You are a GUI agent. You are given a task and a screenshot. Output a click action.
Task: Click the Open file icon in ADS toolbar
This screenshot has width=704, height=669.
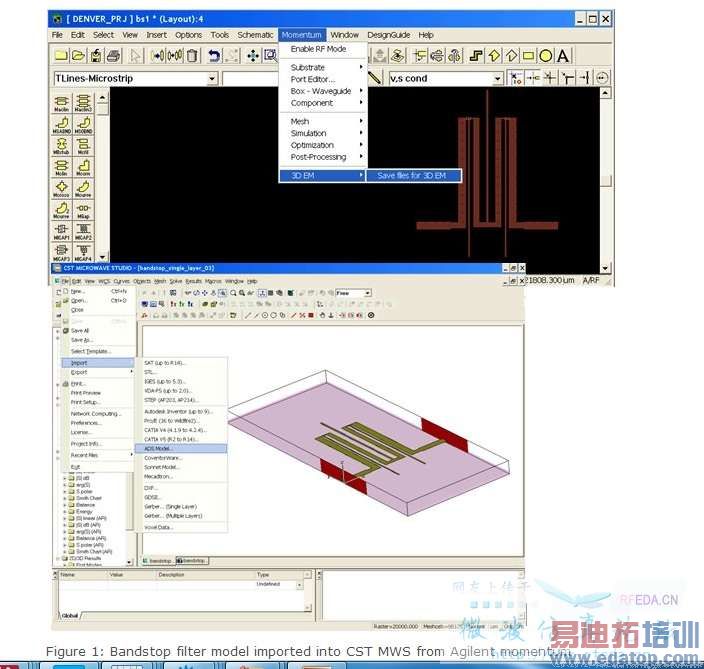pyautogui.click(x=78, y=56)
